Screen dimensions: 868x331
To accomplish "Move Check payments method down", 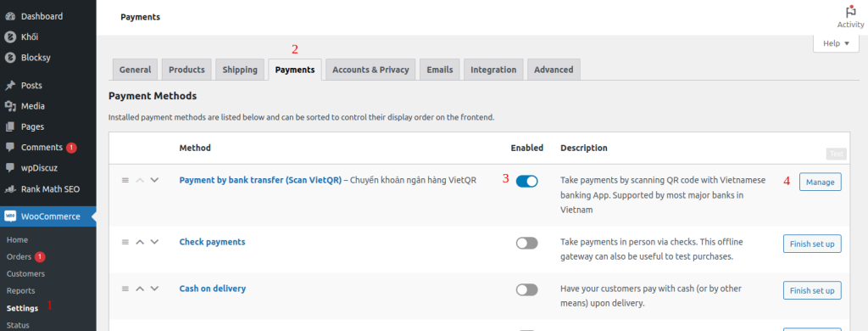I will pos(154,242).
